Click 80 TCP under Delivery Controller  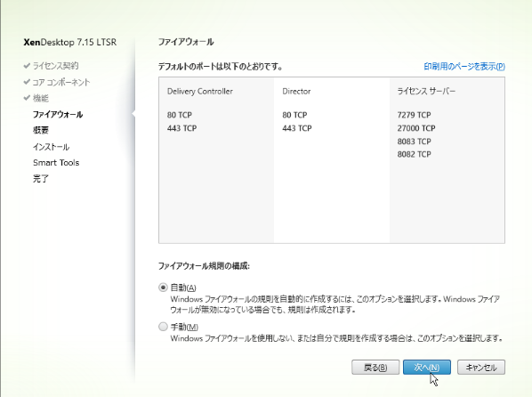[179, 115]
